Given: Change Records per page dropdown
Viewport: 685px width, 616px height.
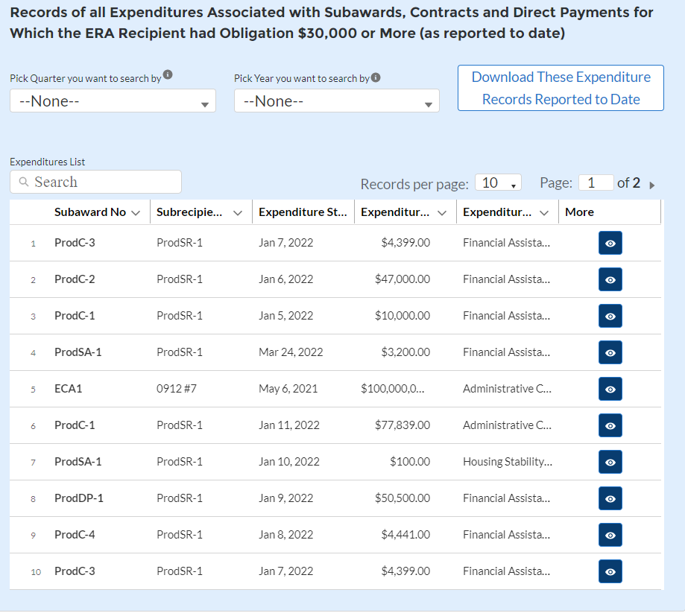Looking at the screenshot, I should point(497,183).
